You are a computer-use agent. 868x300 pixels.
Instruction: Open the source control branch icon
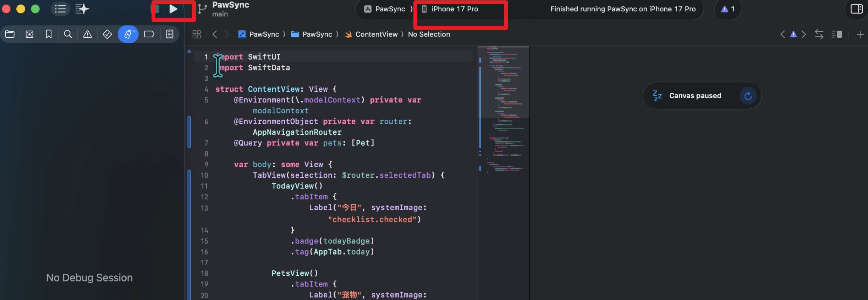point(202,9)
